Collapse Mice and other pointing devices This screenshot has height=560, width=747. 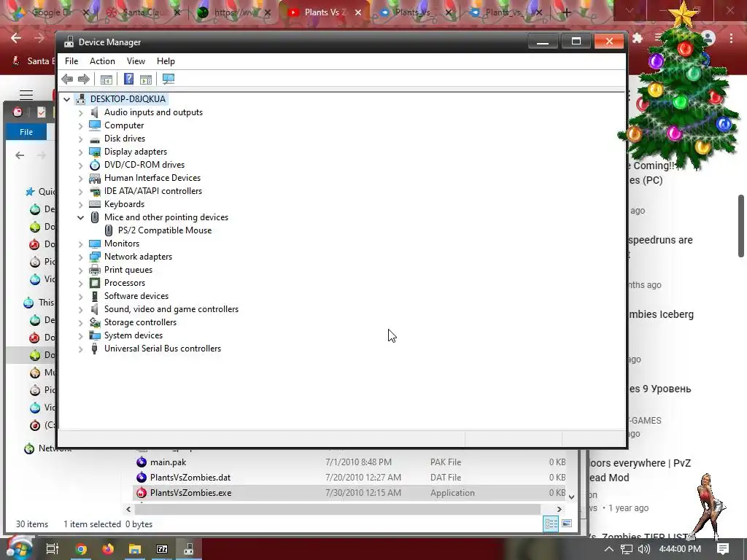[x=80, y=217]
